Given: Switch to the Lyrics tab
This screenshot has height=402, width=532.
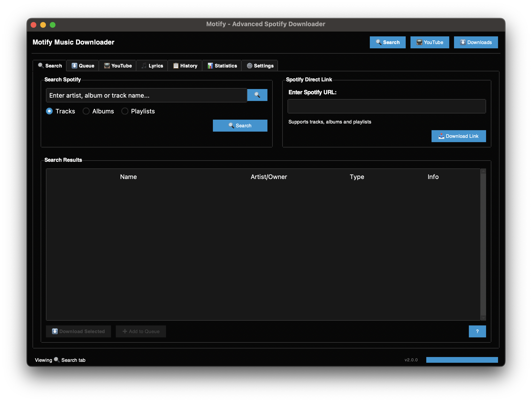Looking at the screenshot, I should tap(152, 66).
